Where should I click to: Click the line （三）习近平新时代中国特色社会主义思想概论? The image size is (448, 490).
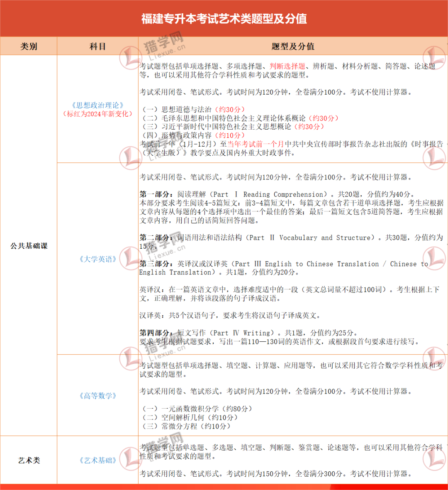tap(234, 127)
